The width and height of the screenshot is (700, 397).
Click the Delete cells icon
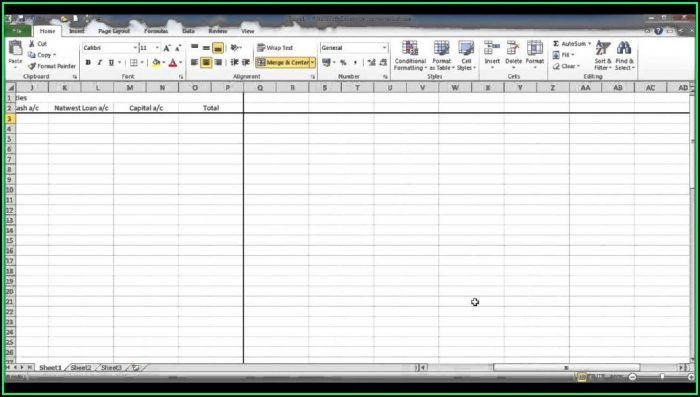coord(513,48)
